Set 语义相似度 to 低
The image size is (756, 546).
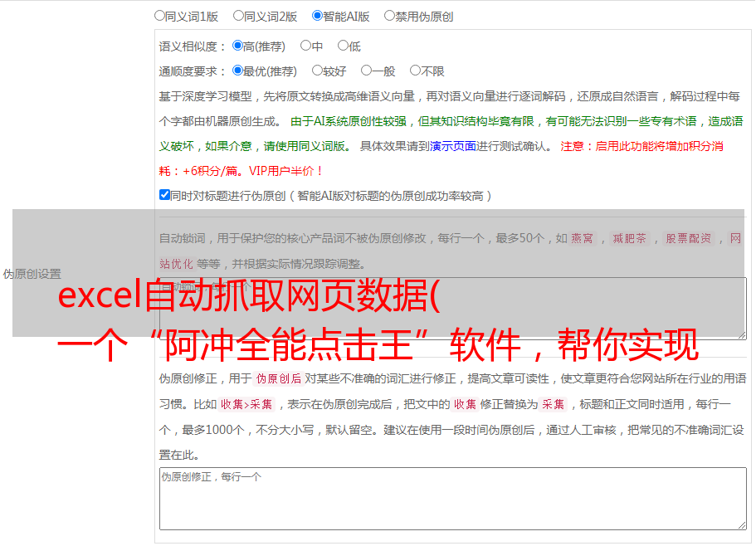[343, 46]
